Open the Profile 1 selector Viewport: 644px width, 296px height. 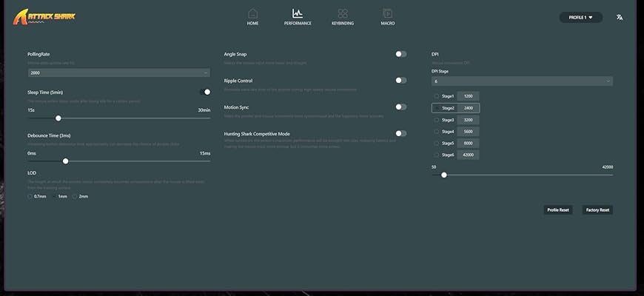click(580, 17)
